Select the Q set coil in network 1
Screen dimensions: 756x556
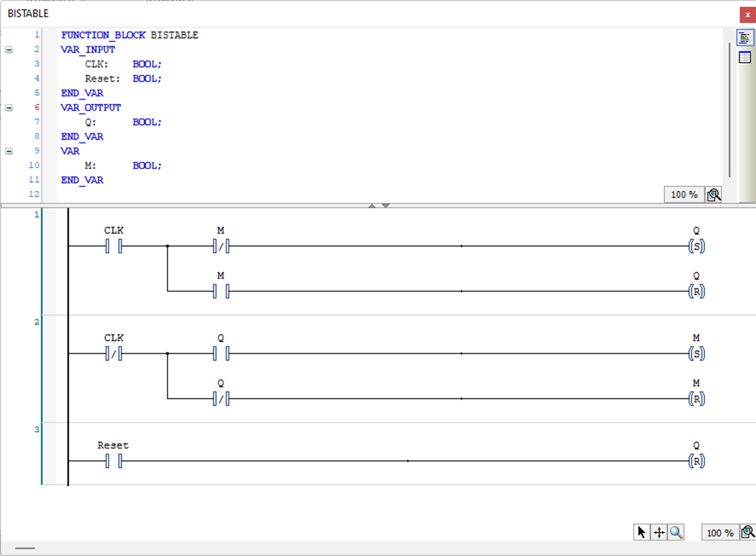pyautogui.click(x=696, y=246)
